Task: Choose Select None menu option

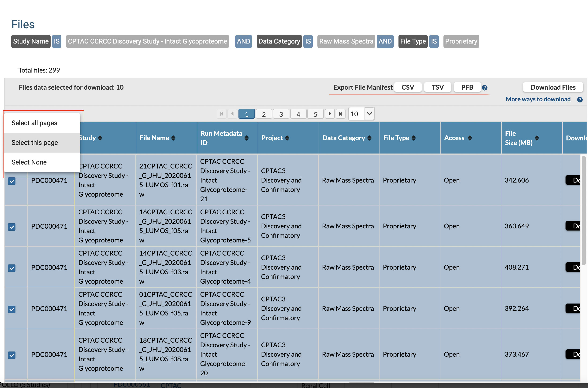Action: [29, 162]
